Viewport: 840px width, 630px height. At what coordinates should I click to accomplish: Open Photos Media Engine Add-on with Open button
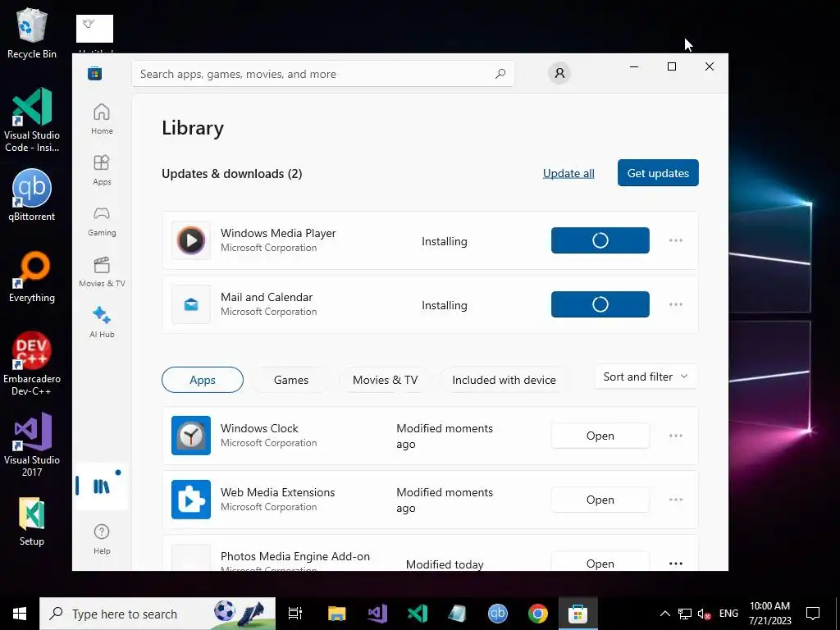coord(600,562)
